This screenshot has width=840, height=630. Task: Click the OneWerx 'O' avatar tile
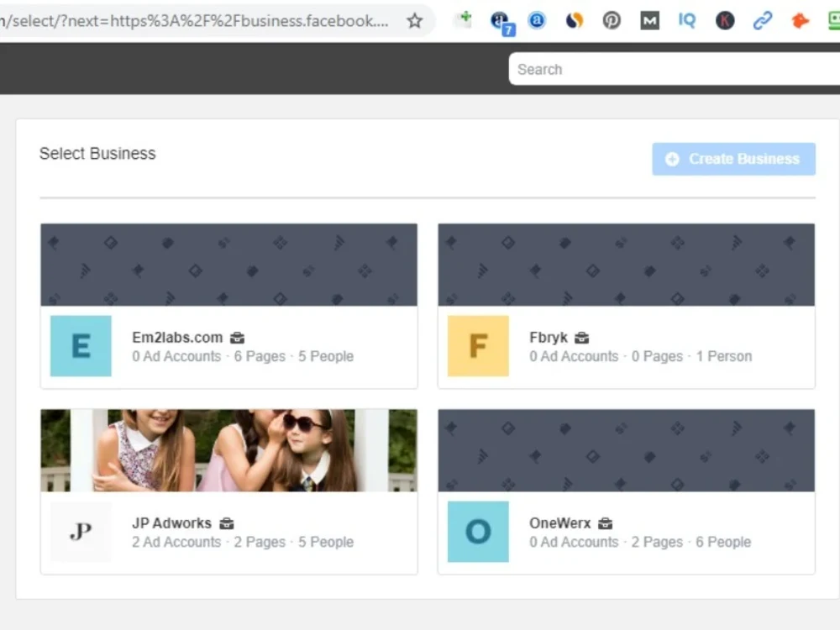pyautogui.click(x=478, y=532)
